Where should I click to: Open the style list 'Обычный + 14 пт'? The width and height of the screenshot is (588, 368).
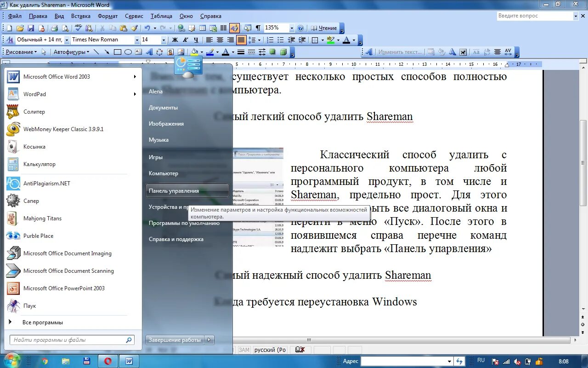click(67, 40)
